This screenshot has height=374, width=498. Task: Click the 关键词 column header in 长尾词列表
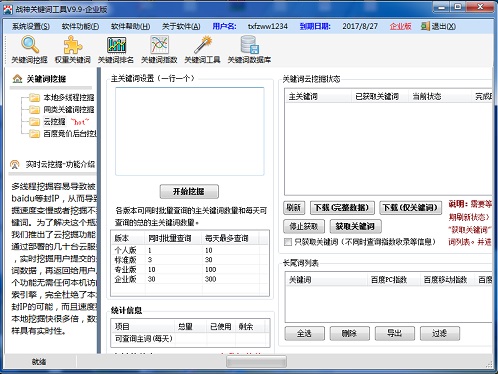click(x=327, y=280)
